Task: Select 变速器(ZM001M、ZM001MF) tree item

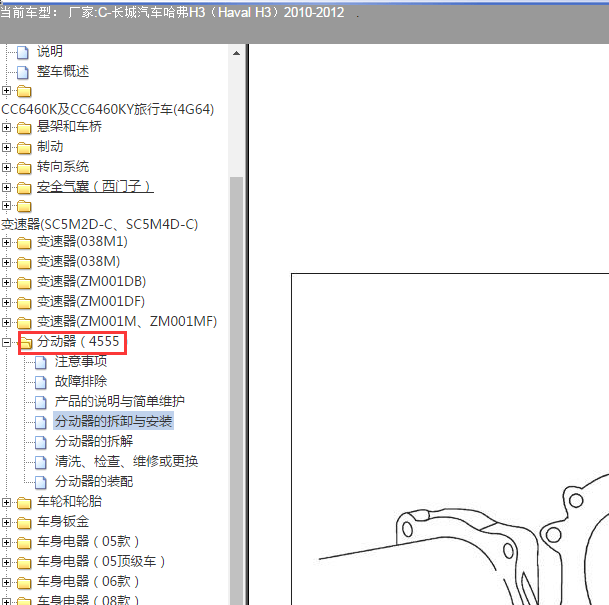Action: pyautogui.click(x=127, y=322)
